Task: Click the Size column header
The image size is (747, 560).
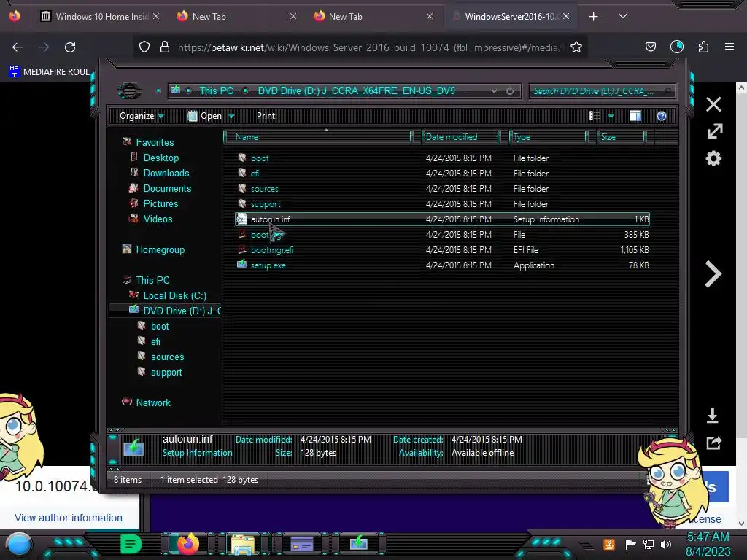Action: (x=622, y=137)
